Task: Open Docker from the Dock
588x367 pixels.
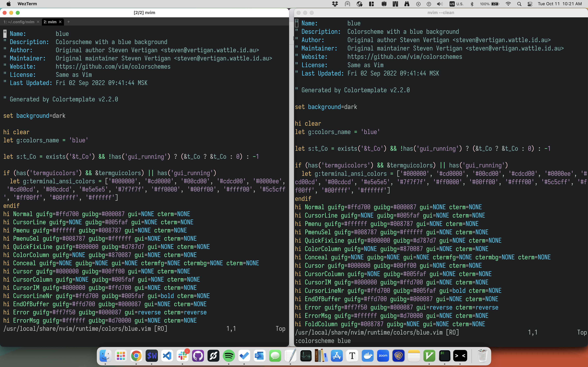Action: coord(367,356)
